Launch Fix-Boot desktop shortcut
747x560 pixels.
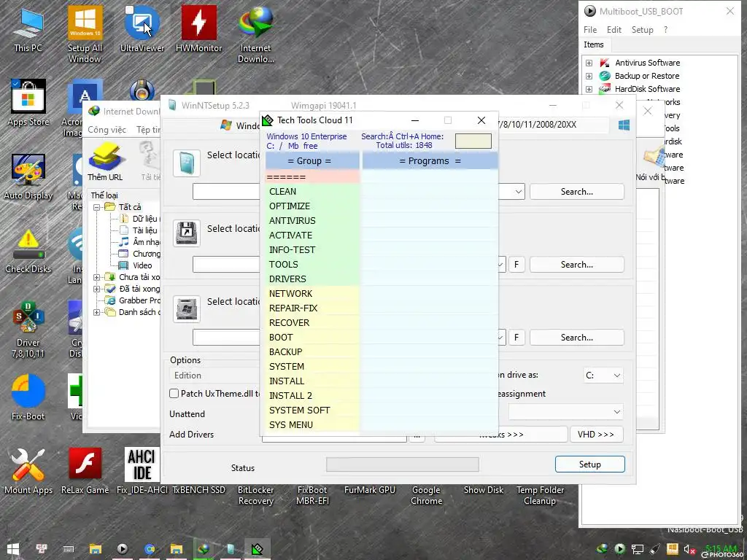[x=28, y=398]
